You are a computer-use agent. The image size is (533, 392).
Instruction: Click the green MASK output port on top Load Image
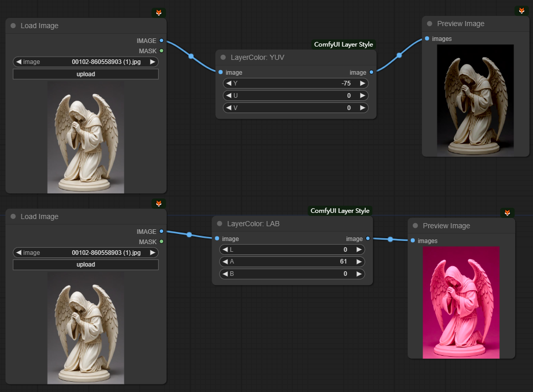[161, 51]
